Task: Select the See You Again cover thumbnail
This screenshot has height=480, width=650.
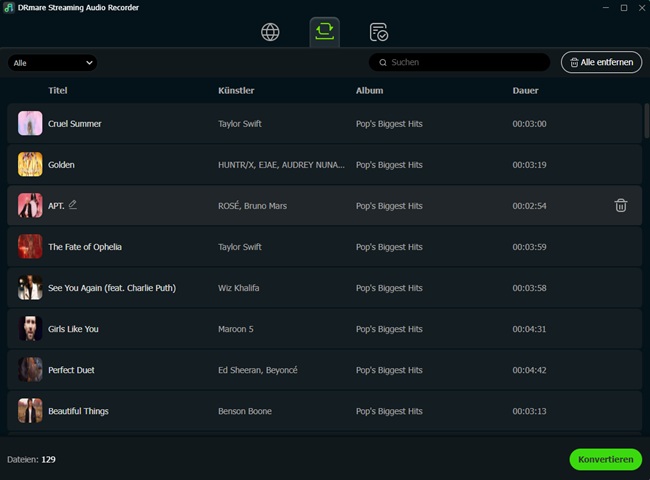Action: (x=30, y=287)
